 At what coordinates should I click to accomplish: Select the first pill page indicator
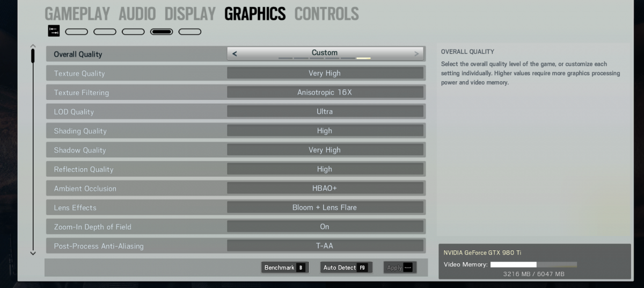(x=77, y=32)
